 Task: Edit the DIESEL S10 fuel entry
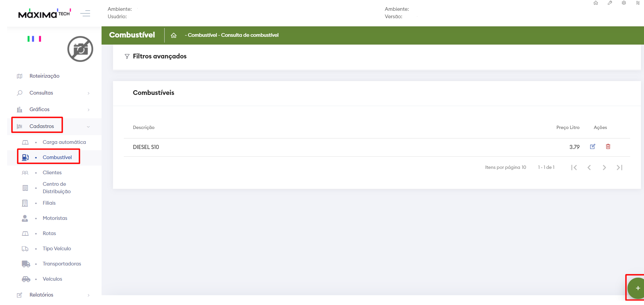click(593, 147)
